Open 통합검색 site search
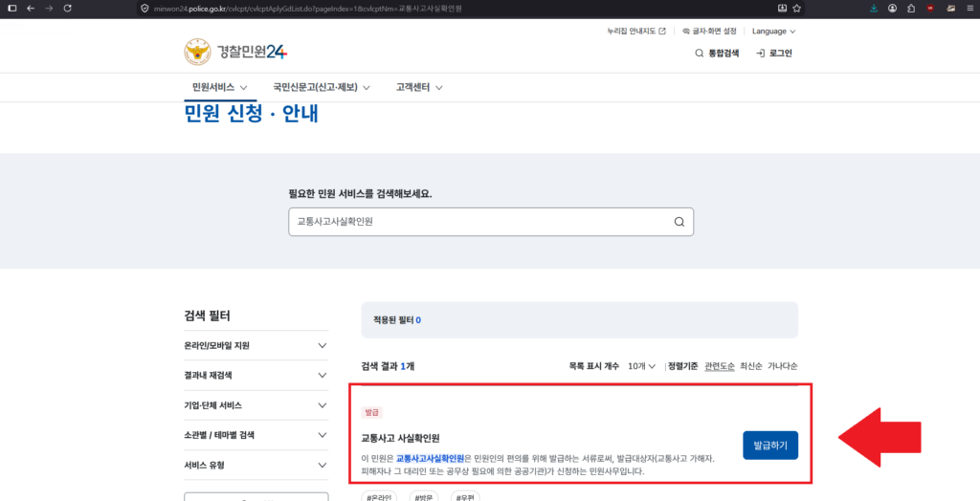Image resolution: width=980 pixels, height=501 pixels. point(717,54)
